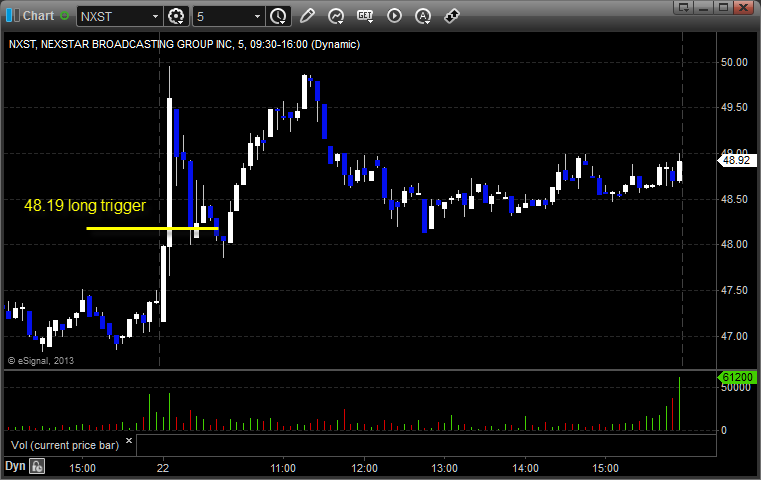The width and height of the screenshot is (761, 480).
Task: Maximize the chart window
Action: (723, 7)
